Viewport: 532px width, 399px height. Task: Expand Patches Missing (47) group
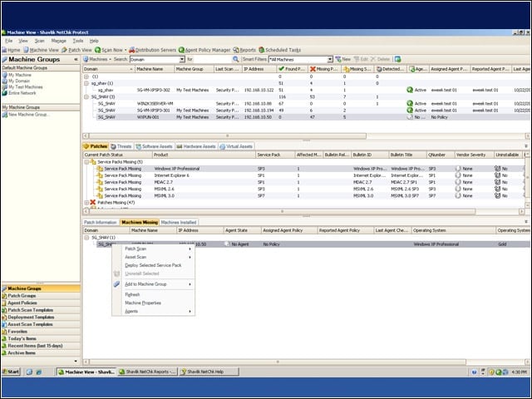(x=86, y=203)
